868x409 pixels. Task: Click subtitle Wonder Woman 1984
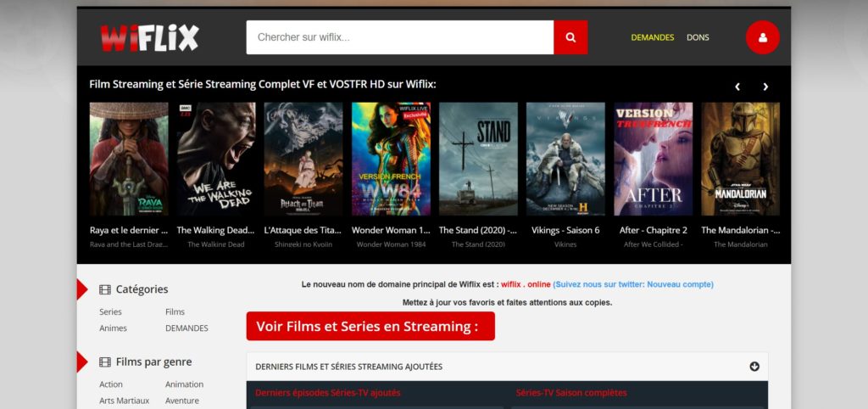(x=391, y=244)
